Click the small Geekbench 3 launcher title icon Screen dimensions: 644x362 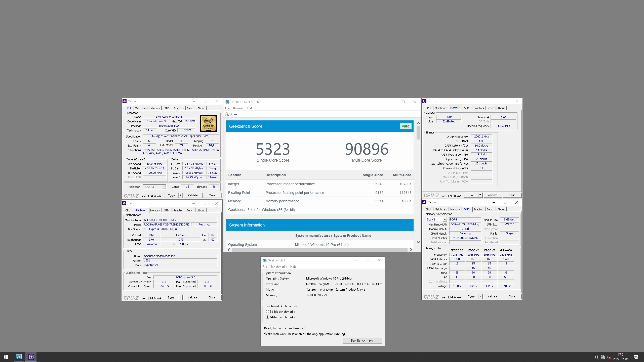265,260
